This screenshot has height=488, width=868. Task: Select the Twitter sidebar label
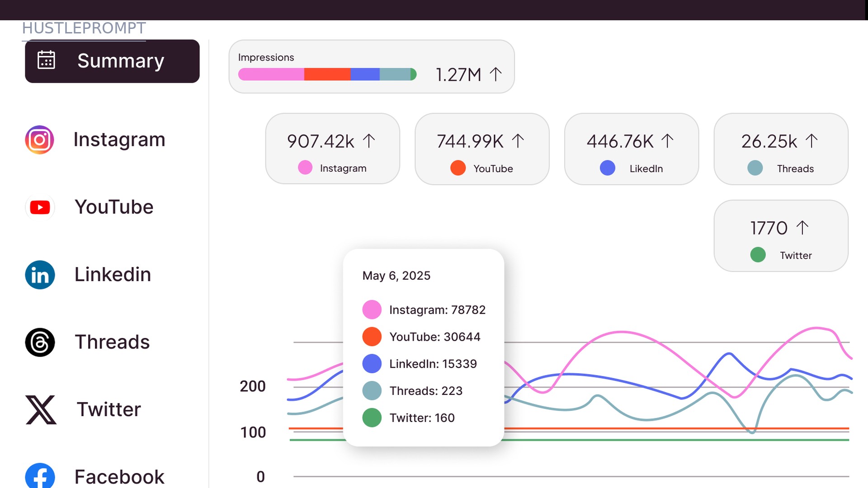pos(108,409)
